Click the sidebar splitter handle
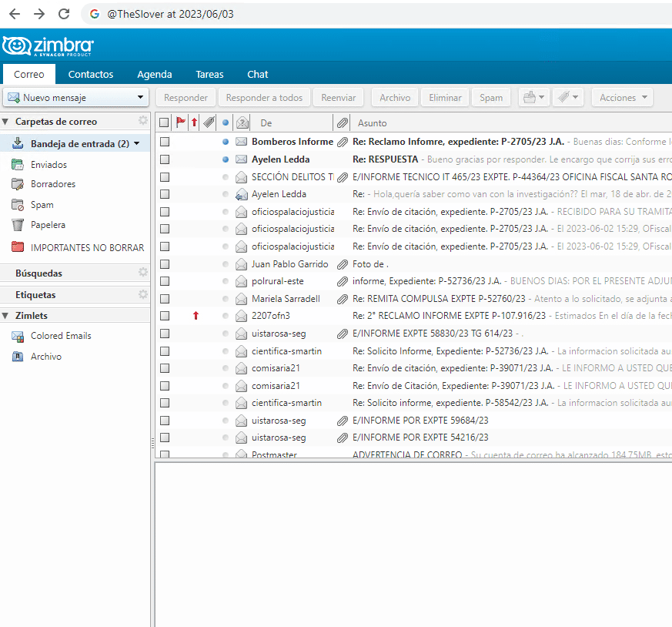The height and width of the screenshot is (627, 672). pyautogui.click(x=152, y=443)
